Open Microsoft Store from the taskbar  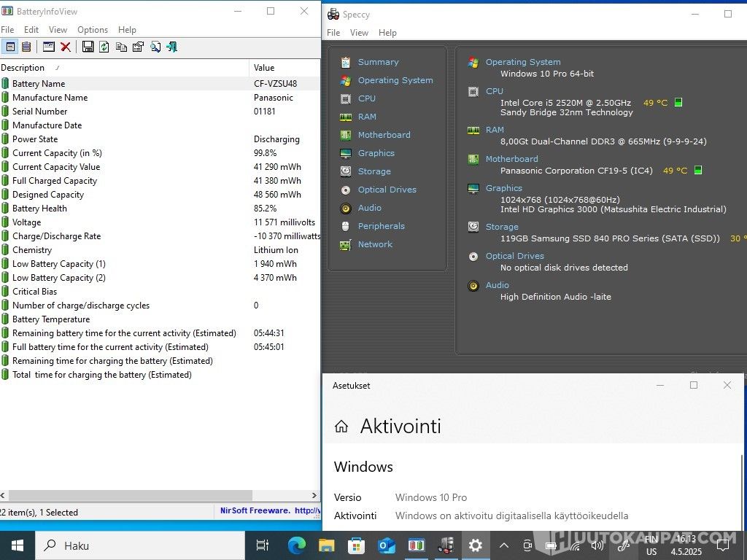coord(356,545)
